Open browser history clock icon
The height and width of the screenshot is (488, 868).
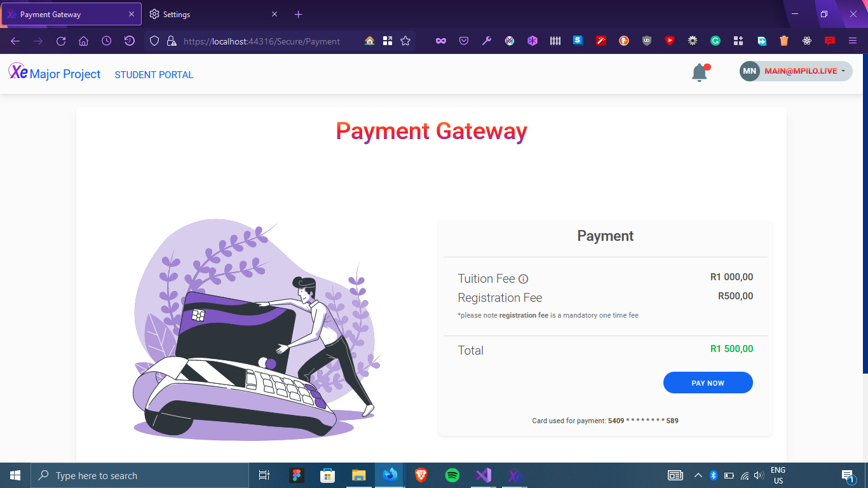pyautogui.click(x=106, y=41)
